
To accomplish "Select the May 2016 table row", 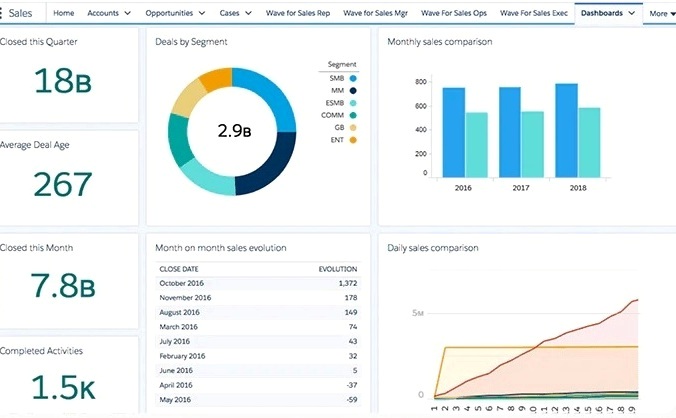I will pos(258,399).
